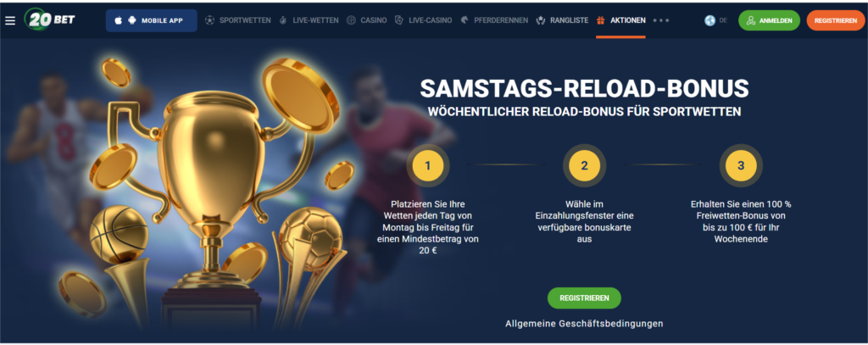Click the soccer ball Sportwetten icon

210,20
